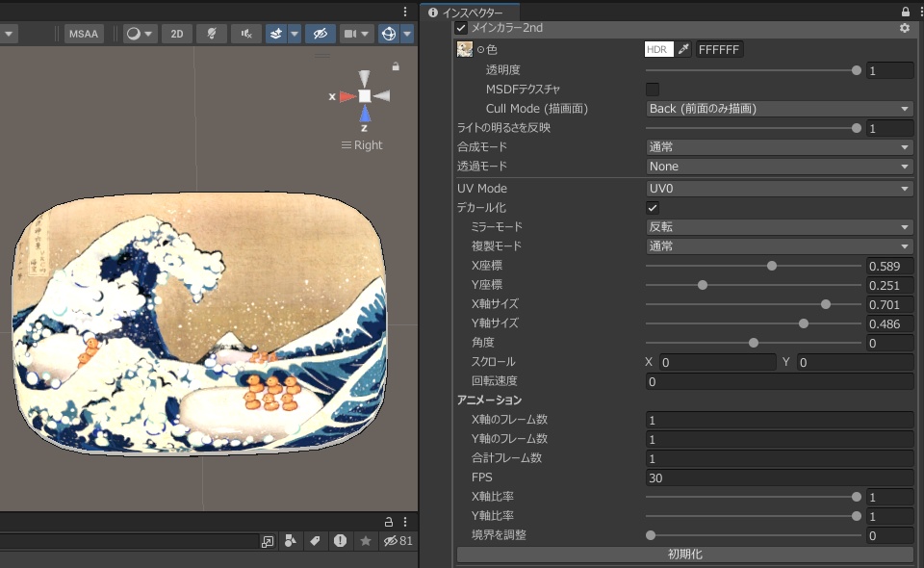Image resolution: width=924 pixels, height=568 pixels.
Task: Disable the デカール化 checkbox
Action: (x=652, y=207)
